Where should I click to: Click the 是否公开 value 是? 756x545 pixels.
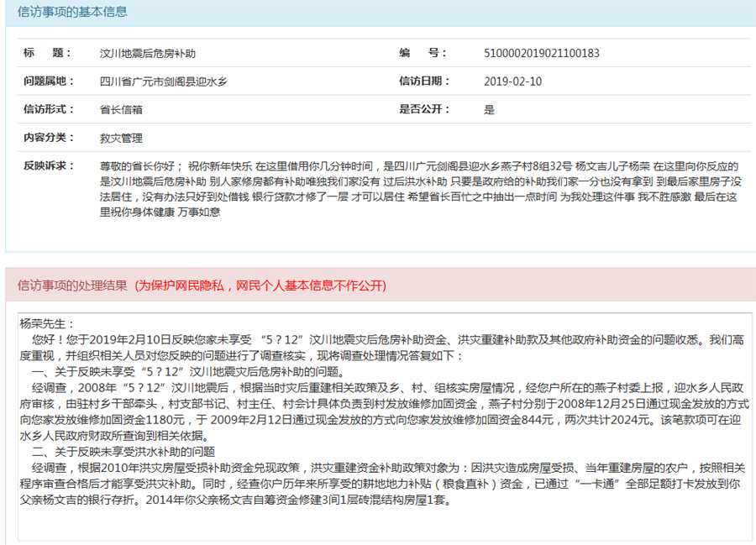(490, 109)
